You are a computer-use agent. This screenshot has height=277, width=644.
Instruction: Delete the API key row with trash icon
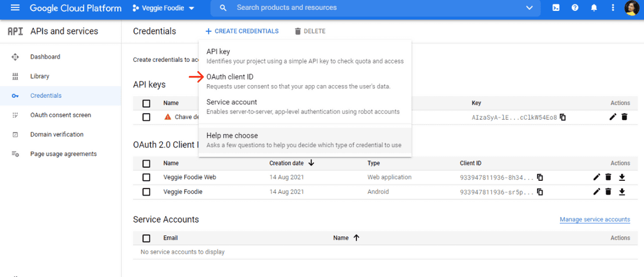624,117
